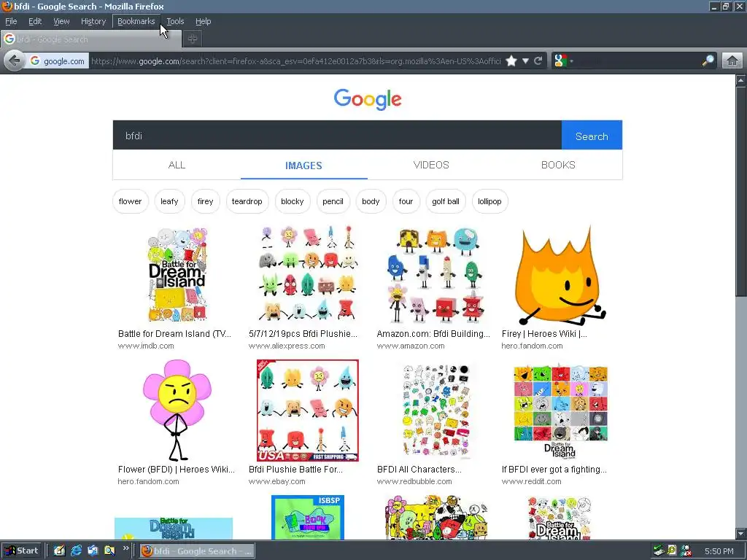This screenshot has width=747, height=560.
Task: Filter images by pencil chip
Action: click(333, 201)
